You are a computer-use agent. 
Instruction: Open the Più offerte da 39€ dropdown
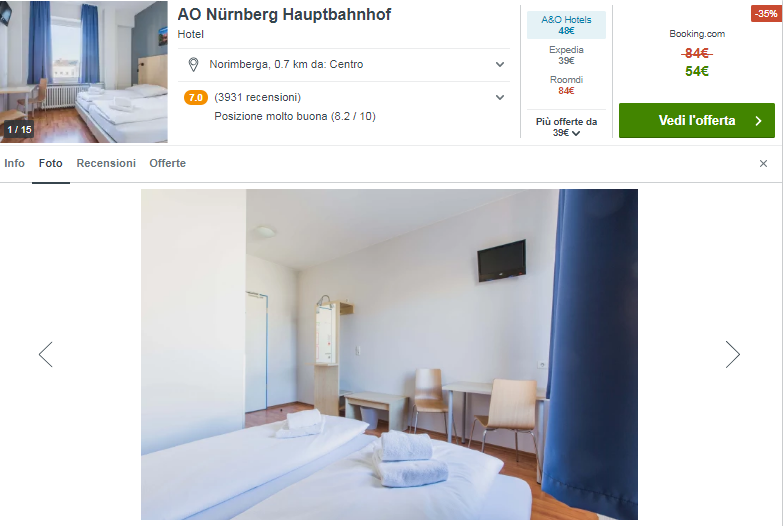[566, 127]
